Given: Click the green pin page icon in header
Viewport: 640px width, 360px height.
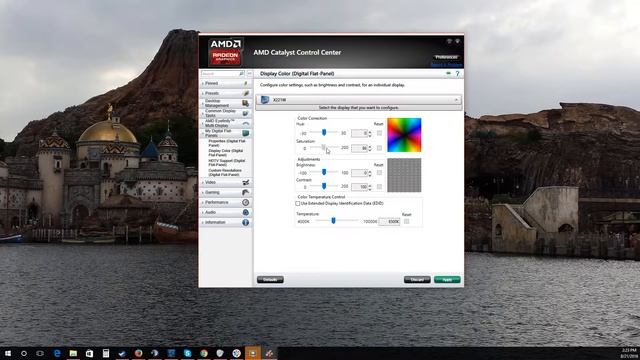Looking at the screenshot, I should pyautogui.click(x=449, y=73).
